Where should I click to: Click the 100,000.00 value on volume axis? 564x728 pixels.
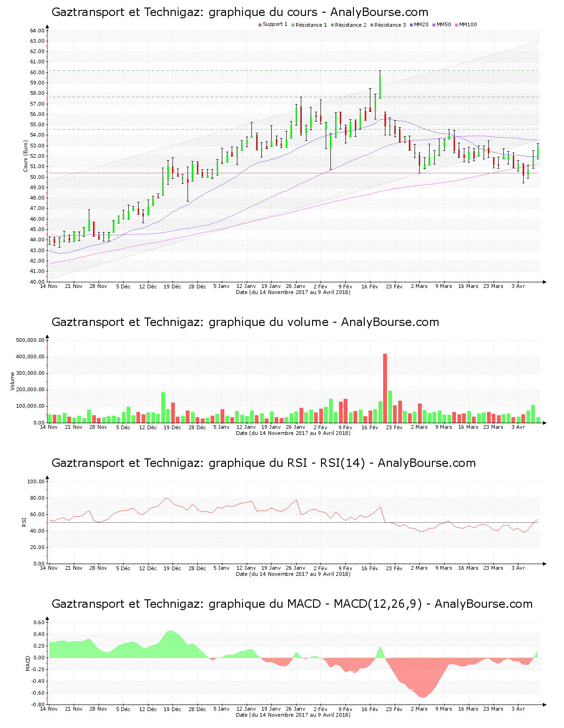coord(31,406)
